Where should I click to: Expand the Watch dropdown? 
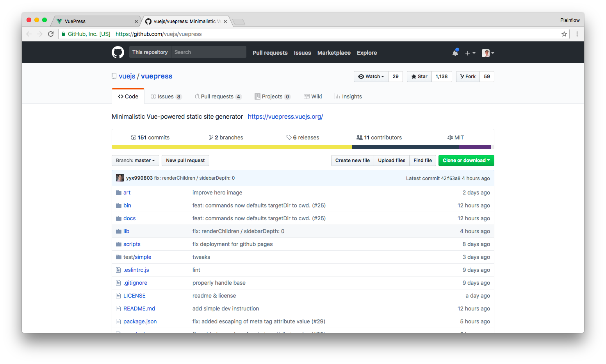point(371,77)
